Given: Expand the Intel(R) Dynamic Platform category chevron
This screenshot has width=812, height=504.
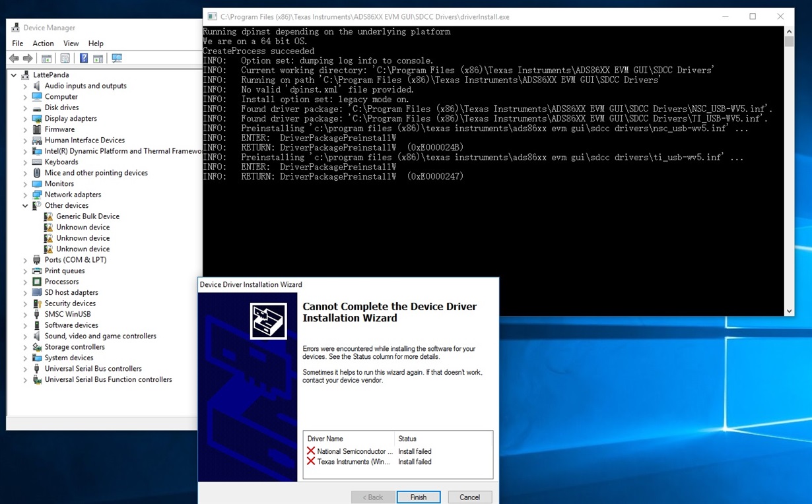Looking at the screenshot, I should pyautogui.click(x=25, y=151).
